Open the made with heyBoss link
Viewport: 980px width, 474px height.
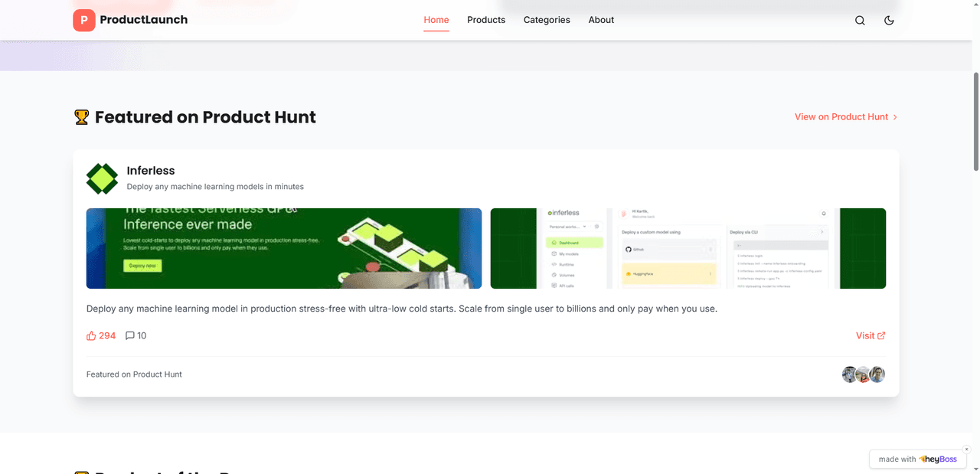tap(917, 459)
